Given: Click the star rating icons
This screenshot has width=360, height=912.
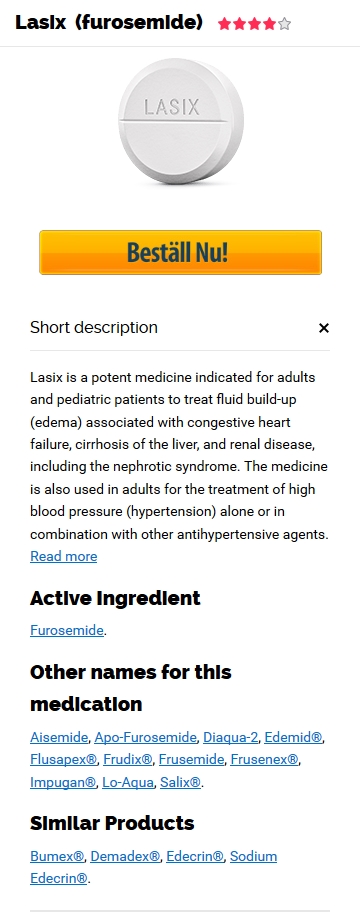Looking at the screenshot, I should click(254, 24).
